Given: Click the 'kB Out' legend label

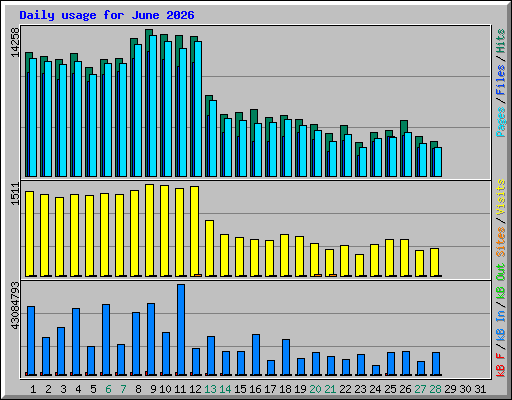Looking at the screenshot, I should [501, 282].
